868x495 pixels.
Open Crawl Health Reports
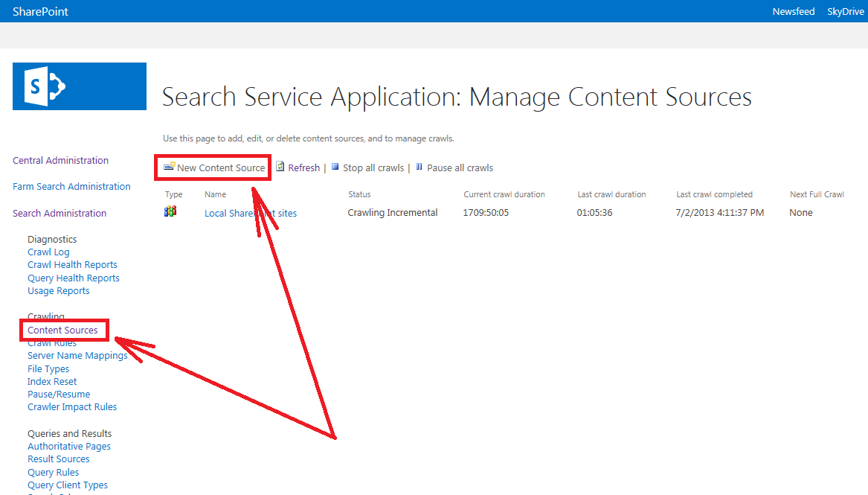(x=72, y=265)
